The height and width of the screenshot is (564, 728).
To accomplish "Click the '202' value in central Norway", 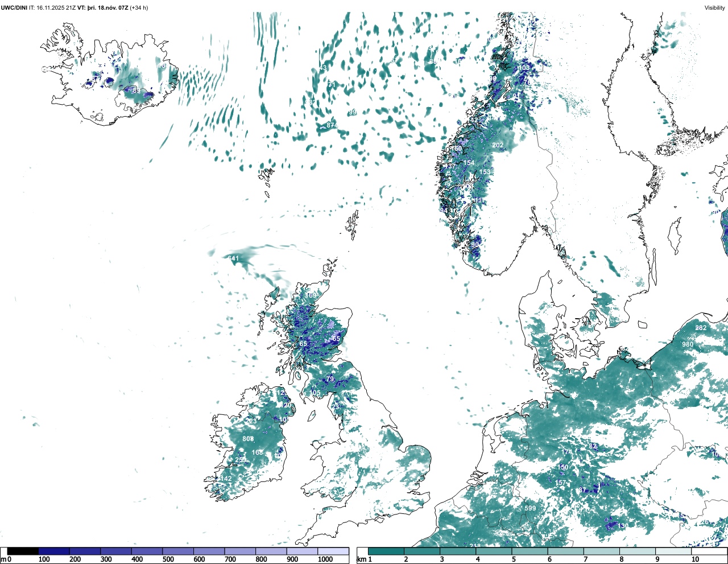I will tap(498, 146).
